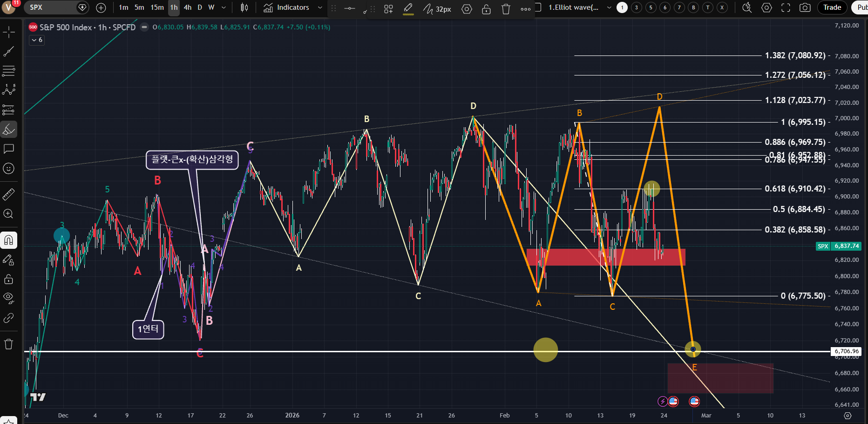
Task: Switch to the 4h timeframe
Action: point(188,7)
